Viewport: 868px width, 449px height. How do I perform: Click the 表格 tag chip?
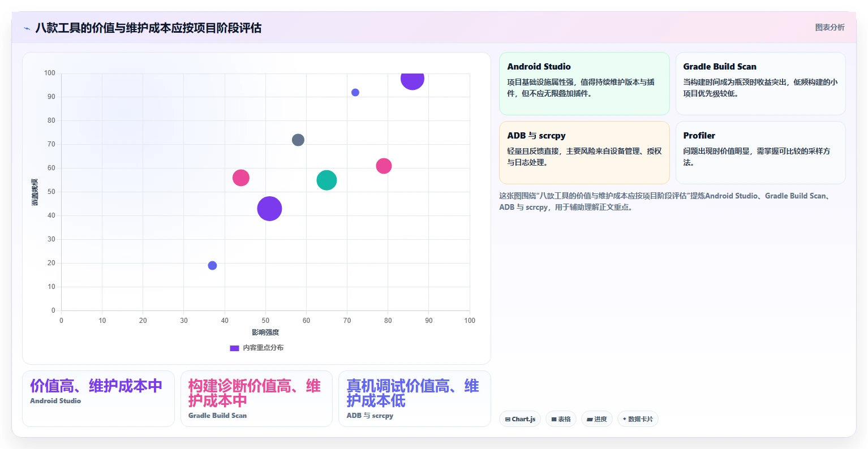(x=561, y=419)
